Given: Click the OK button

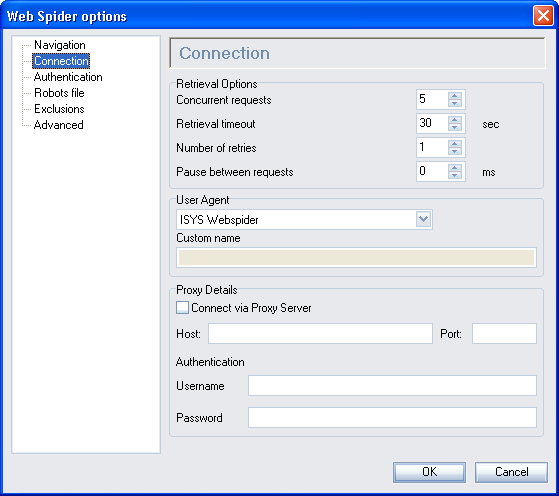Looking at the screenshot, I should tap(429, 472).
